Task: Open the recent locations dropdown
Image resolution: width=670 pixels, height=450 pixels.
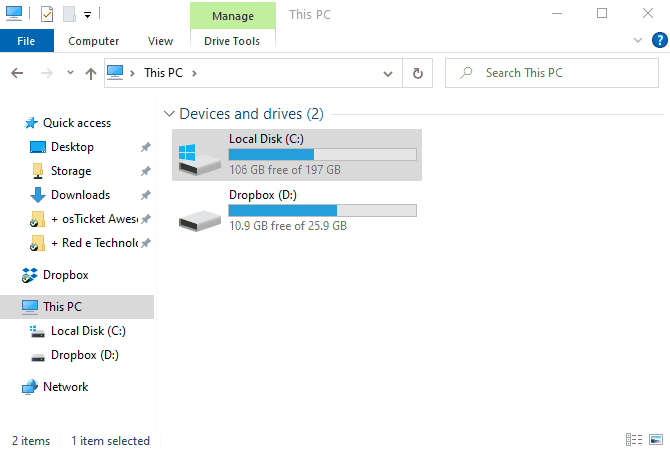Action: 71,73
